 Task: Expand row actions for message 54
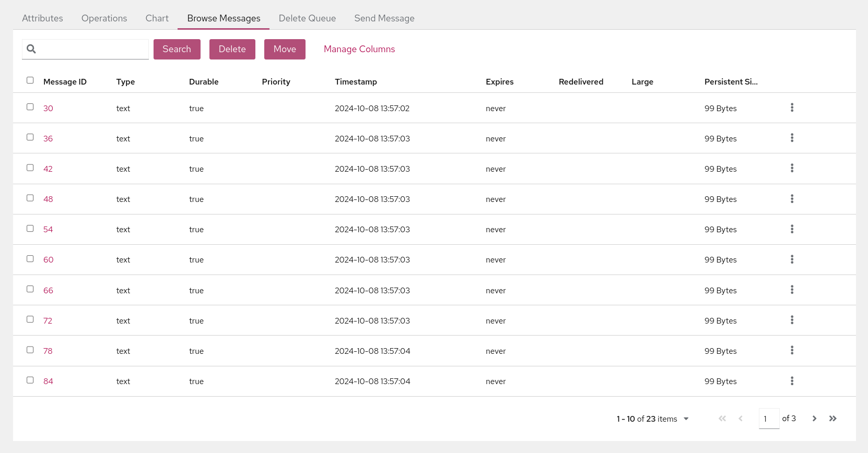(792, 229)
